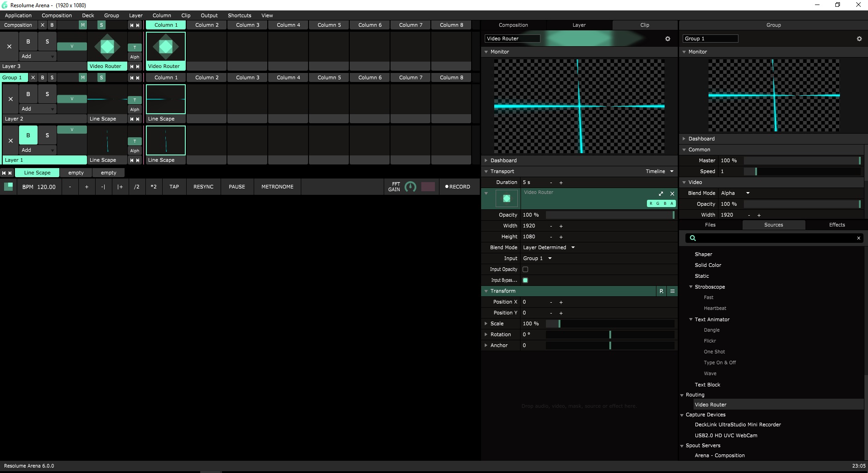Open the Composition menu
Viewport: 868px width, 473px height.
(57, 15)
